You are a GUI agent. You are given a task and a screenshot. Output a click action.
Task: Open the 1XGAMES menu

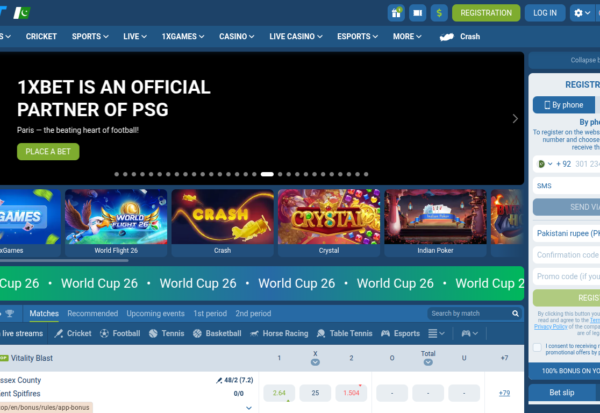183,36
